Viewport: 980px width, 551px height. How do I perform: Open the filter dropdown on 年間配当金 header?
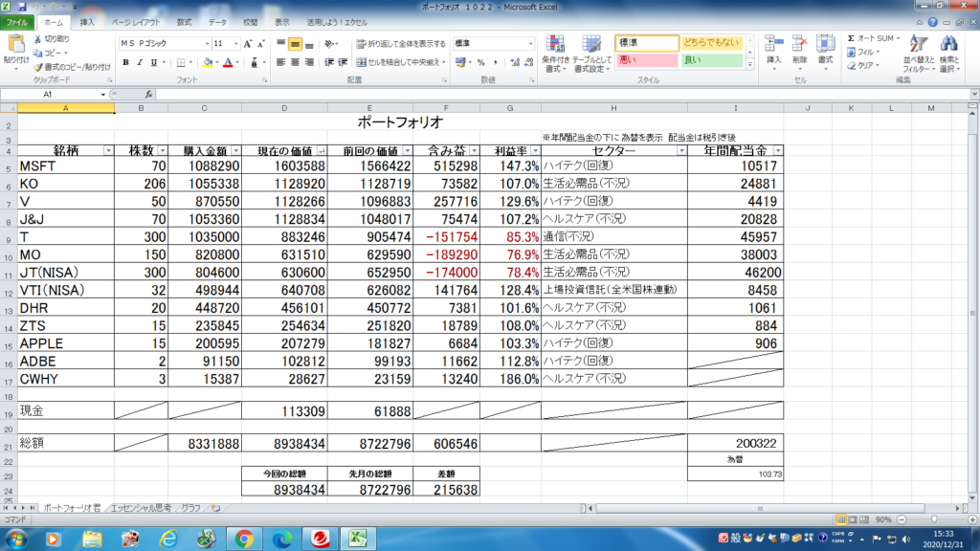click(777, 151)
